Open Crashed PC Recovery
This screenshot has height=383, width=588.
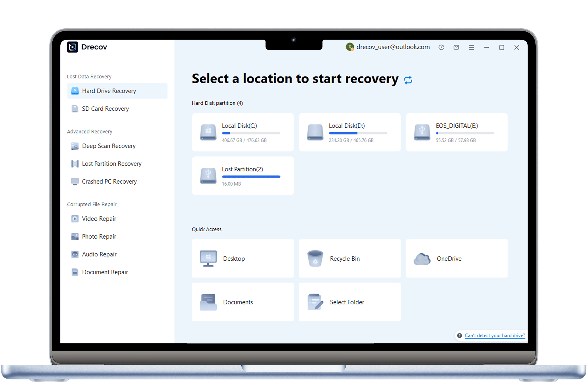click(109, 182)
